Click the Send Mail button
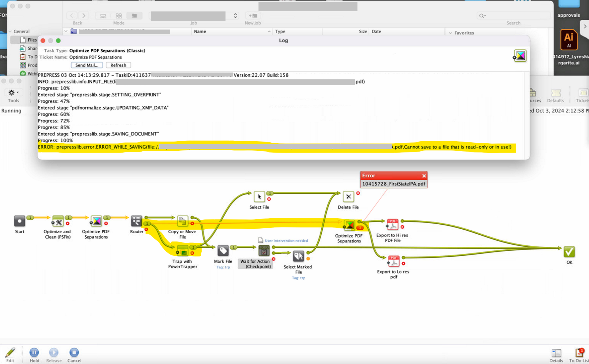 point(87,65)
